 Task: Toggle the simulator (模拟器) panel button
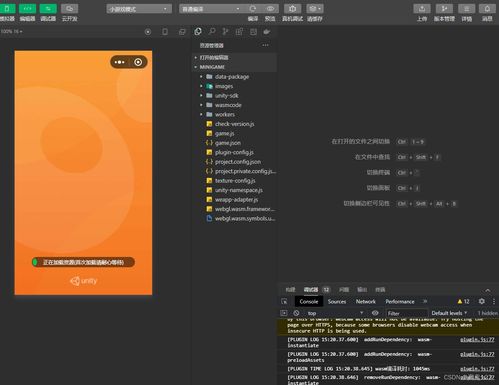point(7,9)
